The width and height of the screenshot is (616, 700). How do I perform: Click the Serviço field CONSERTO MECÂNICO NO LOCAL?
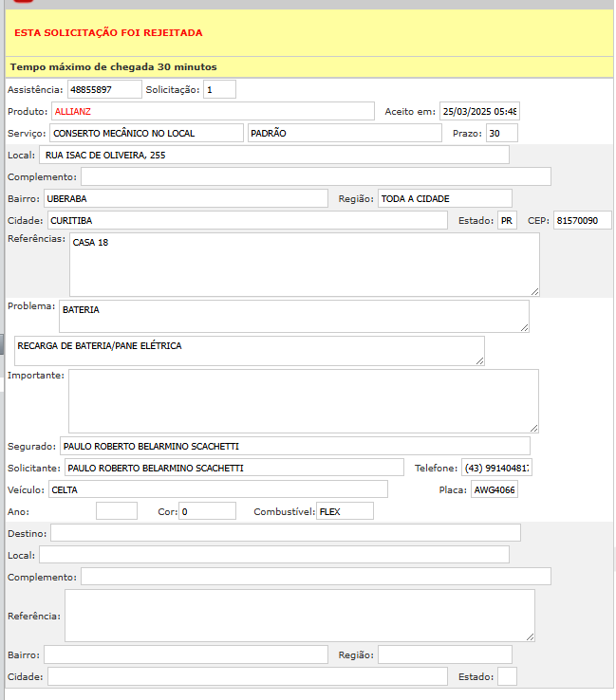[x=146, y=133]
